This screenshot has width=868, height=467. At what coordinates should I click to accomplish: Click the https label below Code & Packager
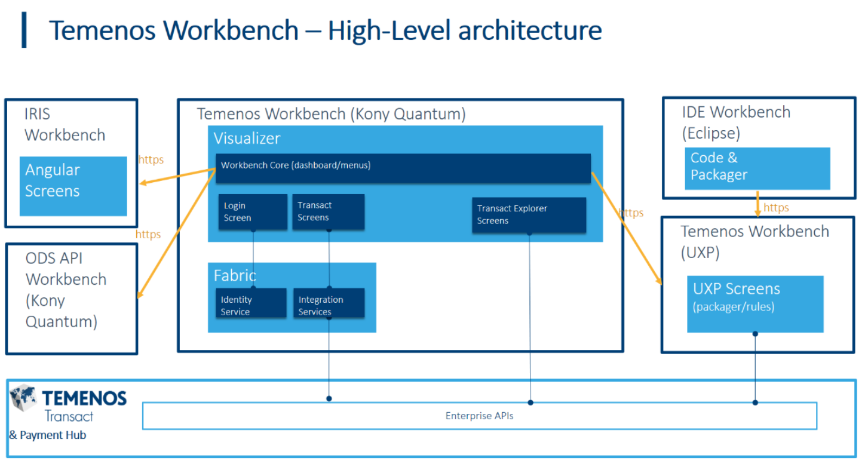(776, 208)
